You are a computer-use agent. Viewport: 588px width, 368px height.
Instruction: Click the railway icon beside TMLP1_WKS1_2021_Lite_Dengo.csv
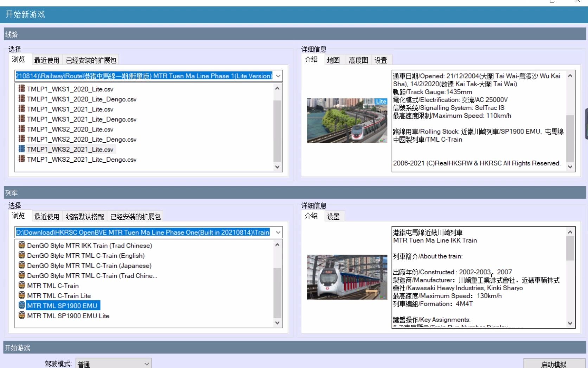coord(21,119)
